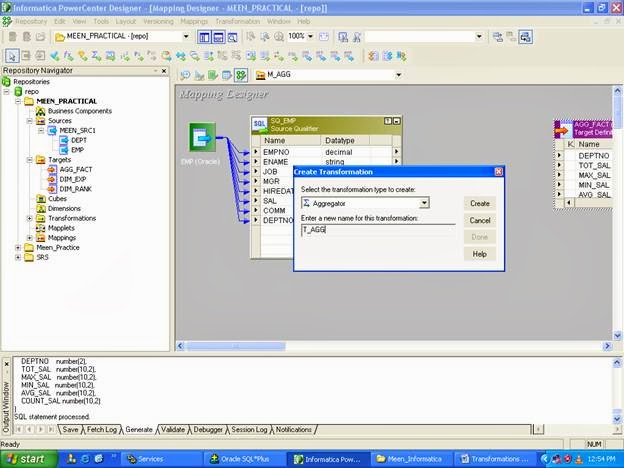Open the M_AGG mapping dropdown
Image resolution: width=624 pixels, height=468 pixels.
(398, 75)
